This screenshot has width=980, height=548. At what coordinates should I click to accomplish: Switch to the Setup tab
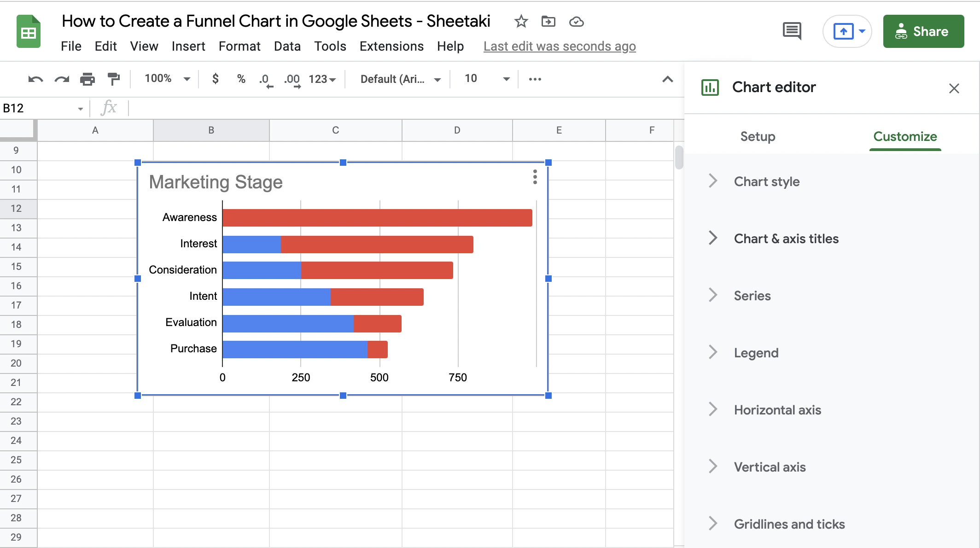pos(758,136)
